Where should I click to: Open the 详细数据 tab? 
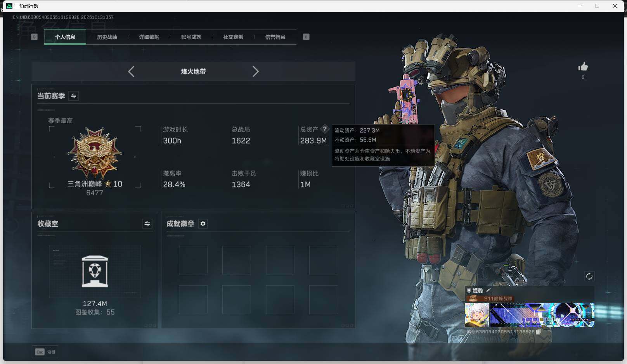pyautogui.click(x=149, y=37)
